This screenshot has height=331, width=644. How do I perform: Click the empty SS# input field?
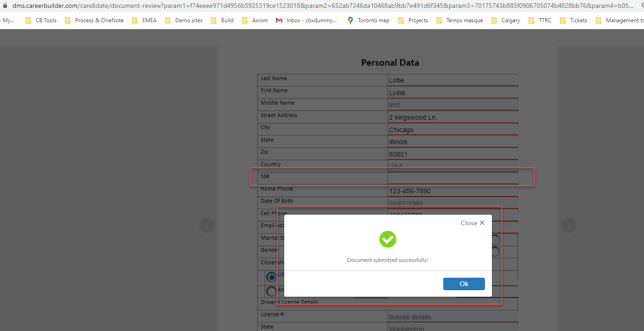[x=452, y=177]
